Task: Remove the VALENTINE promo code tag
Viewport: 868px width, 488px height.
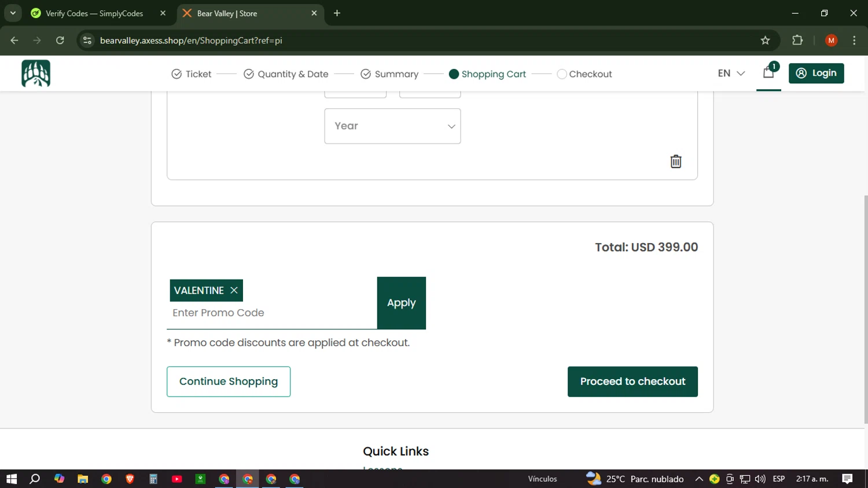Action: [x=234, y=291]
